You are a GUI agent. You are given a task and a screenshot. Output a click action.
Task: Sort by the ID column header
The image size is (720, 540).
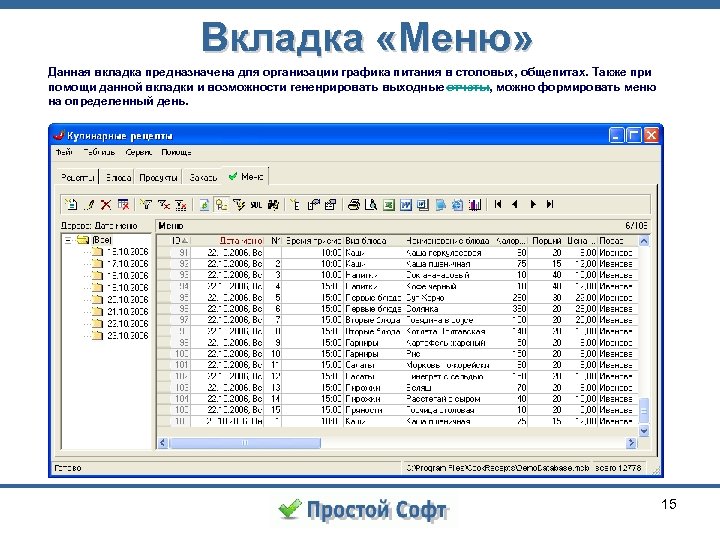pos(180,241)
